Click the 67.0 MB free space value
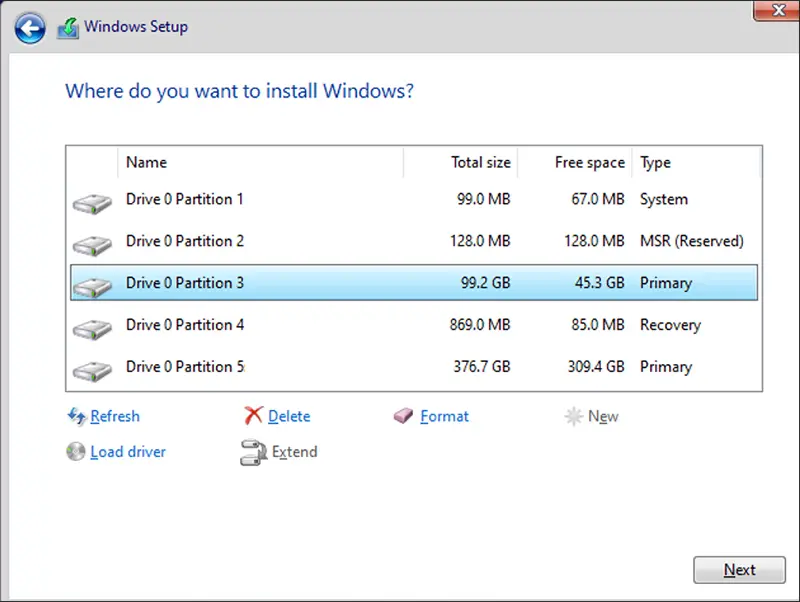The width and height of the screenshot is (800, 602). [x=598, y=199]
